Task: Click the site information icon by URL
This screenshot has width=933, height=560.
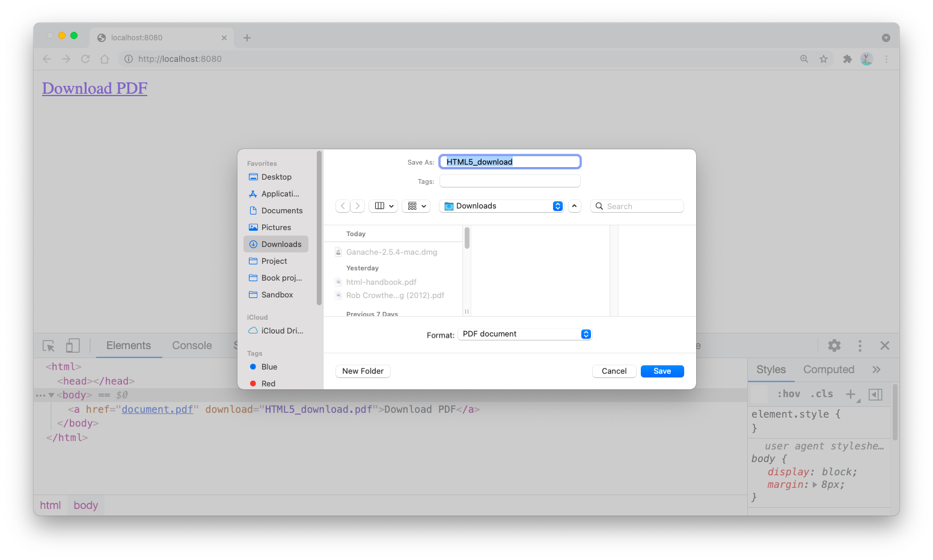Action: pyautogui.click(x=128, y=59)
